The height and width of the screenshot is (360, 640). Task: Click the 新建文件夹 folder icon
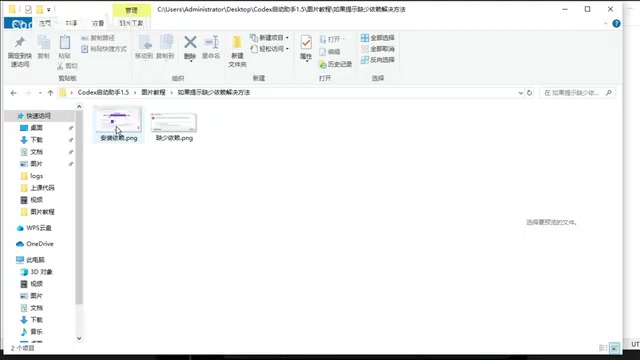point(237,42)
